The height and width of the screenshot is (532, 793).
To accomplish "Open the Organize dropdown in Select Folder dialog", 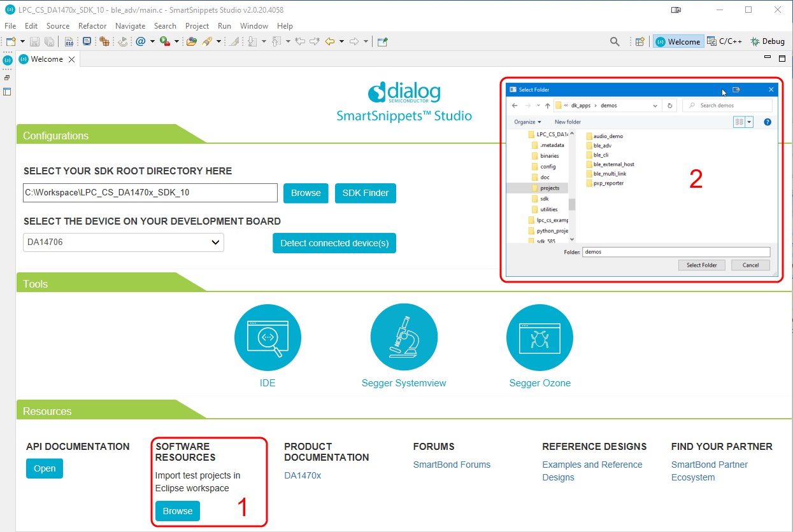I will pyautogui.click(x=527, y=122).
